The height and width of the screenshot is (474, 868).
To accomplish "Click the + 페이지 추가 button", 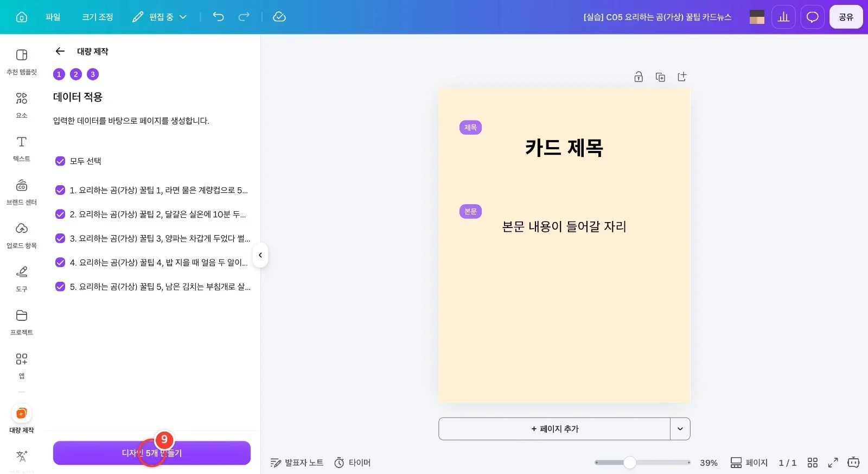I will [554, 429].
